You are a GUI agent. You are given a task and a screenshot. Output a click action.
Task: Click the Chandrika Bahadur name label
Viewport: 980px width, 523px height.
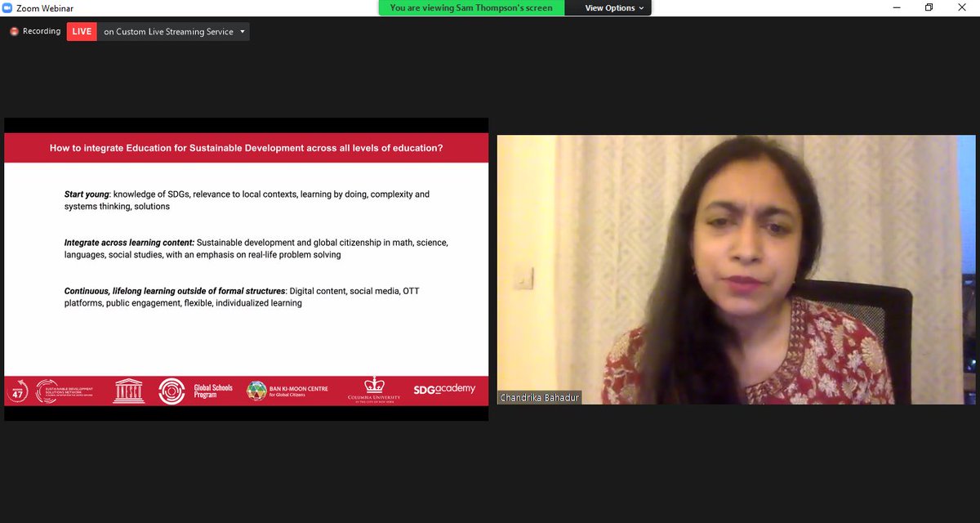pos(540,396)
